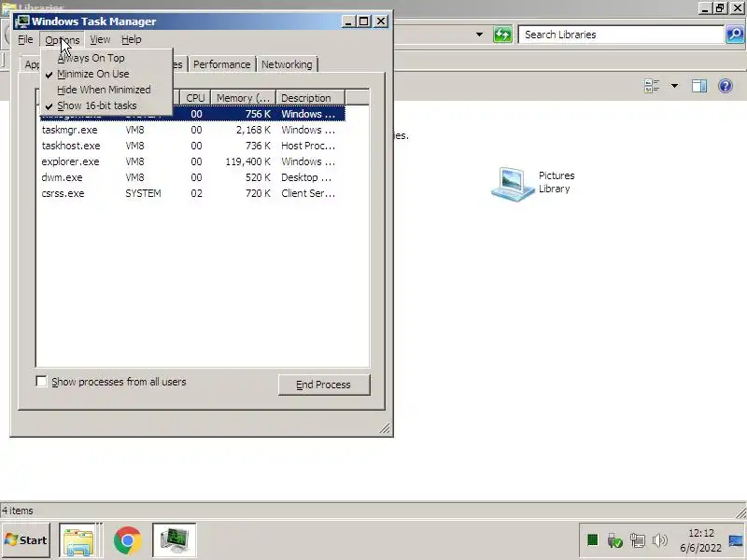Click the Change your view icon
The height and width of the screenshot is (560, 747).
point(652,86)
